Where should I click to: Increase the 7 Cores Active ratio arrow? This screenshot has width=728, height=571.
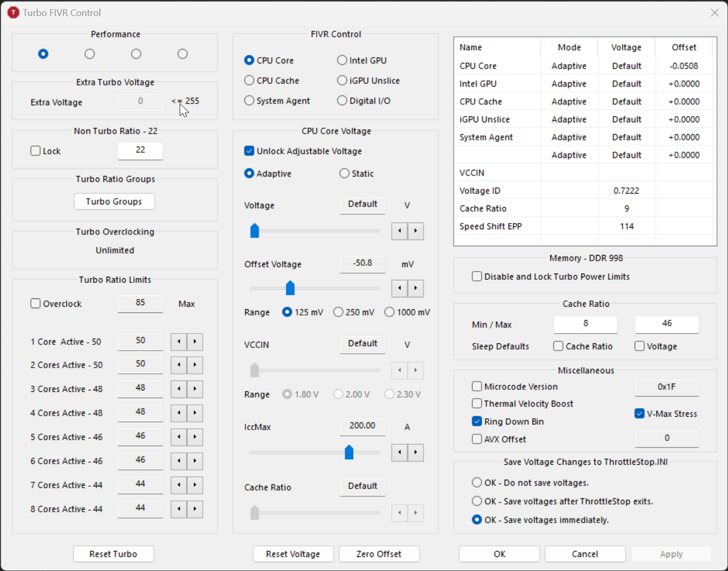click(195, 485)
